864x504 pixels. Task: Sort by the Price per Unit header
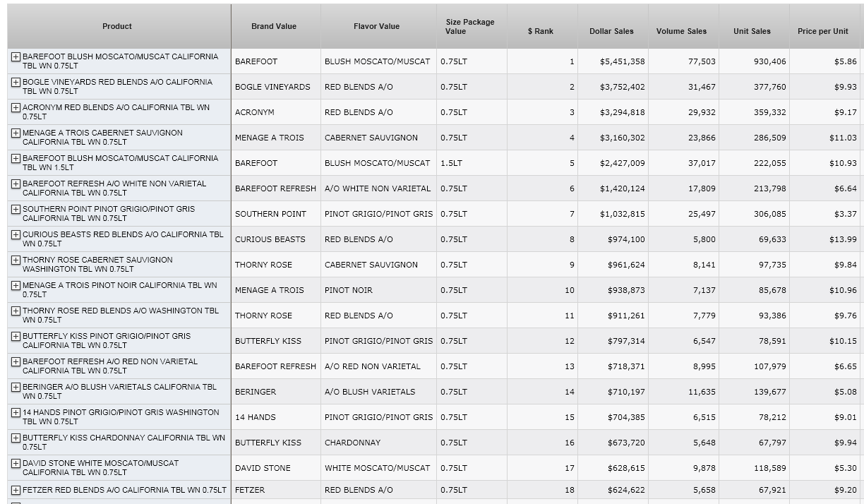pyautogui.click(x=822, y=31)
